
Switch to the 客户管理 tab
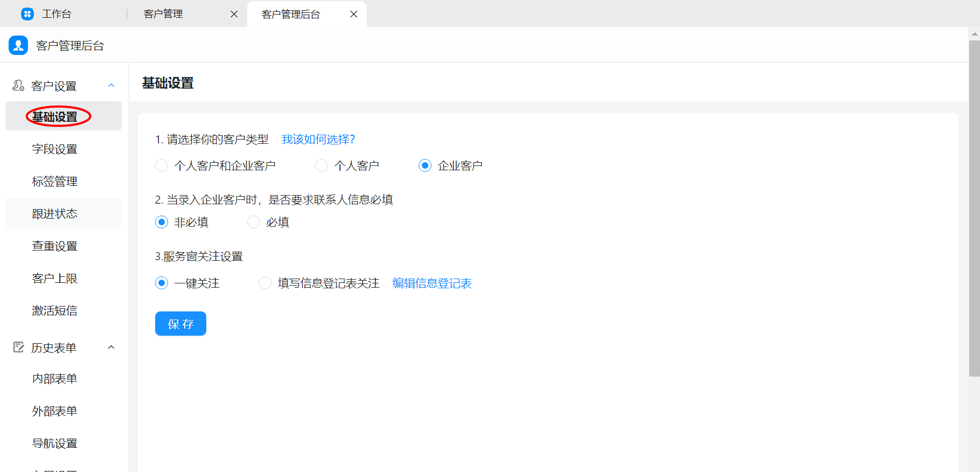click(x=163, y=14)
